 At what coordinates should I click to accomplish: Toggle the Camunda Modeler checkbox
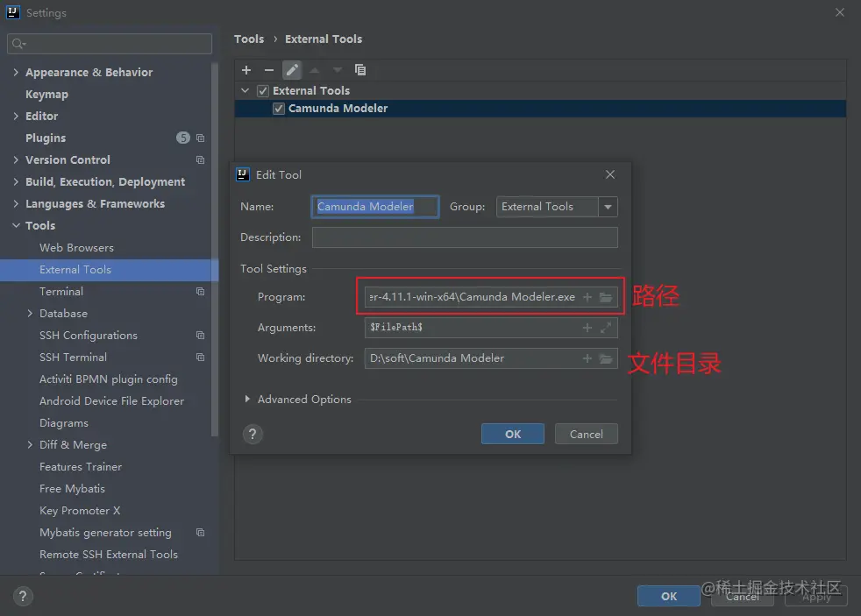tap(279, 109)
